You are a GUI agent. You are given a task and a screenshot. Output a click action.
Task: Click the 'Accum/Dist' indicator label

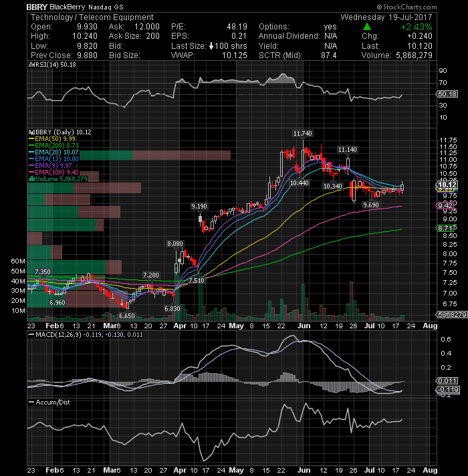53,402
